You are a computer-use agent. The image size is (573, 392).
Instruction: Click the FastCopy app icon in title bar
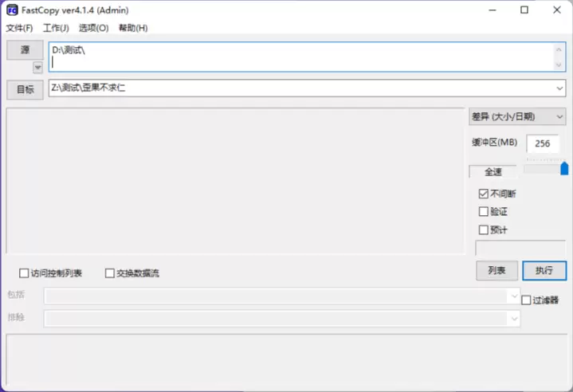click(12, 10)
